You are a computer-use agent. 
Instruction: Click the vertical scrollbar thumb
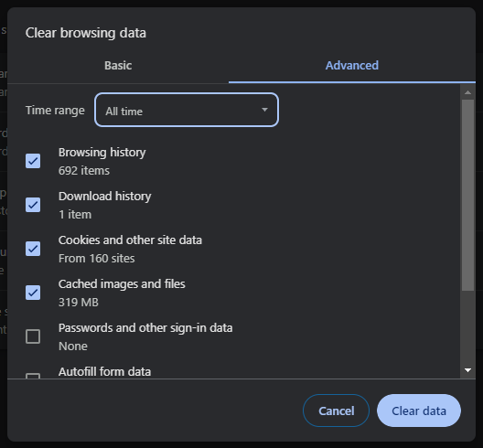468,195
